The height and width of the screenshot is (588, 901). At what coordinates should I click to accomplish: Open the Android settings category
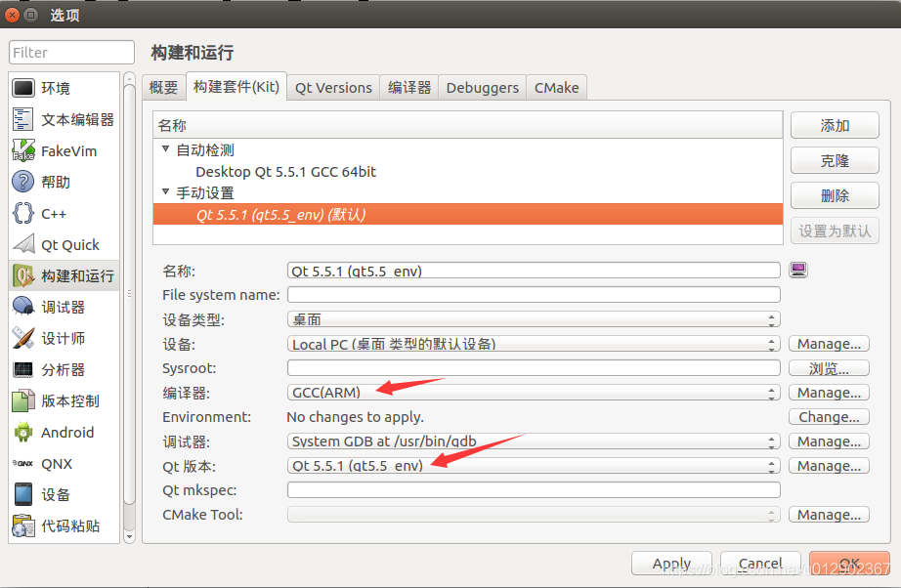pyautogui.click(x=64, y=433)
